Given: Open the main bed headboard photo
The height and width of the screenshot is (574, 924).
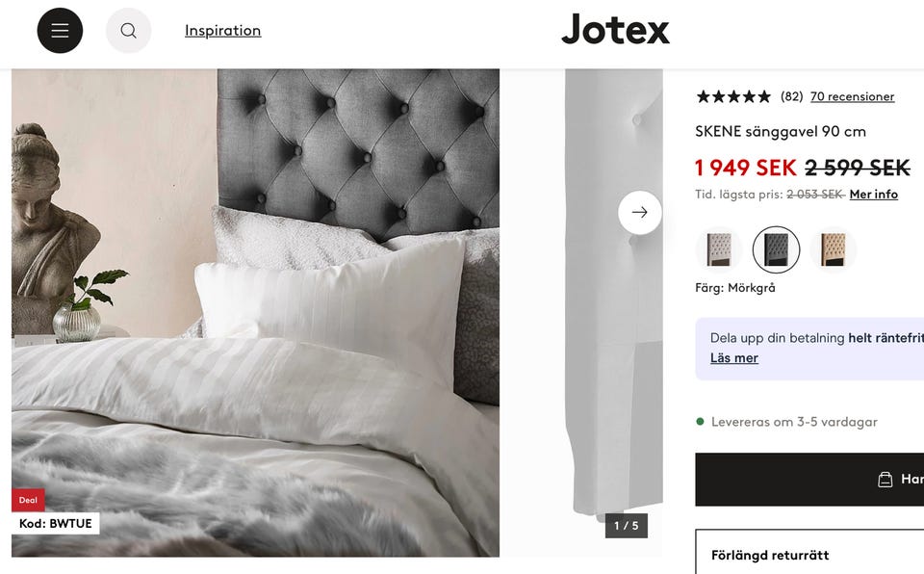Looking at the screenshot, I should 255,313.
